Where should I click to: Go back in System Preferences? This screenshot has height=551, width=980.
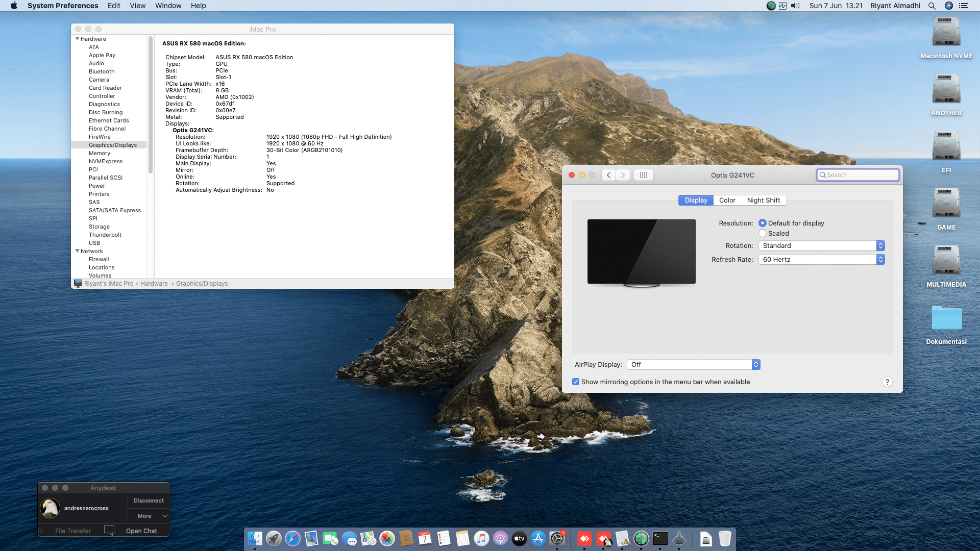click(x=608, y=175)
